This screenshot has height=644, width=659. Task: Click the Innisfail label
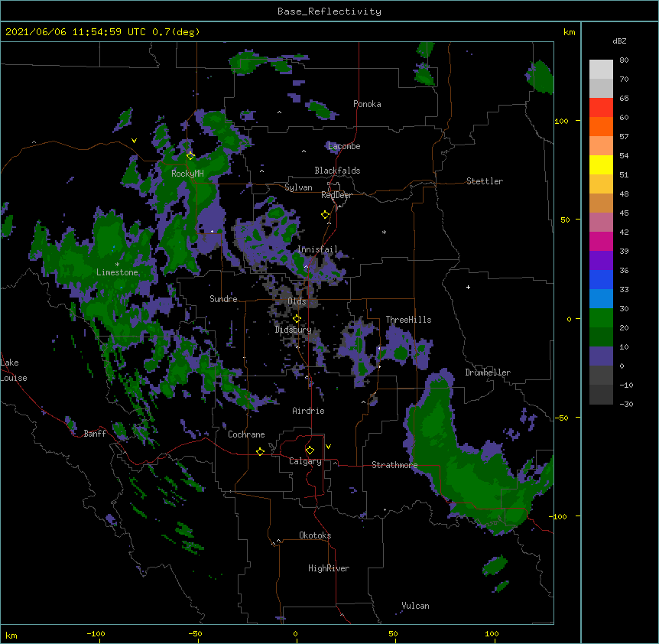pyautogui.click(x=317, y=249)
